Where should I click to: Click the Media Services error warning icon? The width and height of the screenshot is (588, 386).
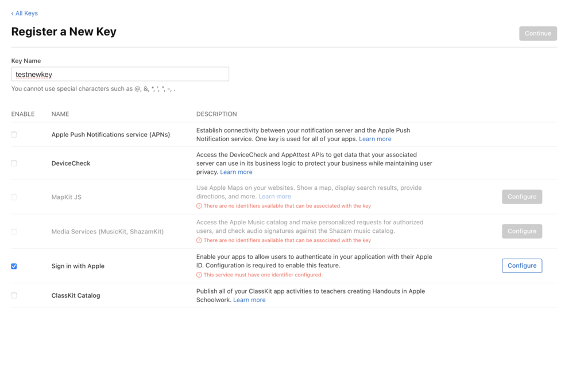click(x=199, y=240)
